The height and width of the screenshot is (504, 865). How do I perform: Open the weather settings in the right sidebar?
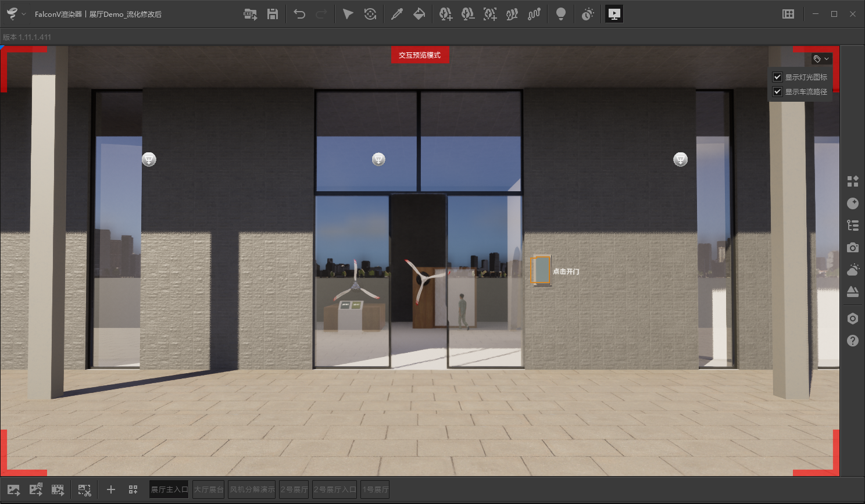point(852,269)
